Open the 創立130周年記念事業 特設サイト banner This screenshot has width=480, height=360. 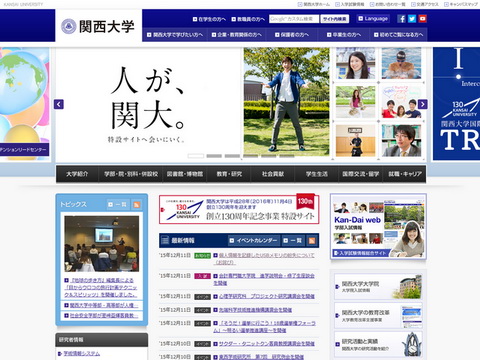(x=239, y=209)
